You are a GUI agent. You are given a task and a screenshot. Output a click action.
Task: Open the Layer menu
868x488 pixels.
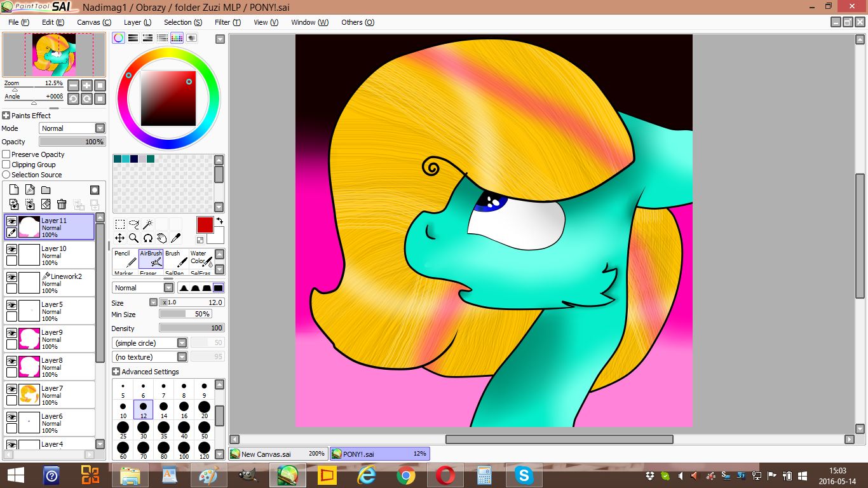click(x=137, y=22)
